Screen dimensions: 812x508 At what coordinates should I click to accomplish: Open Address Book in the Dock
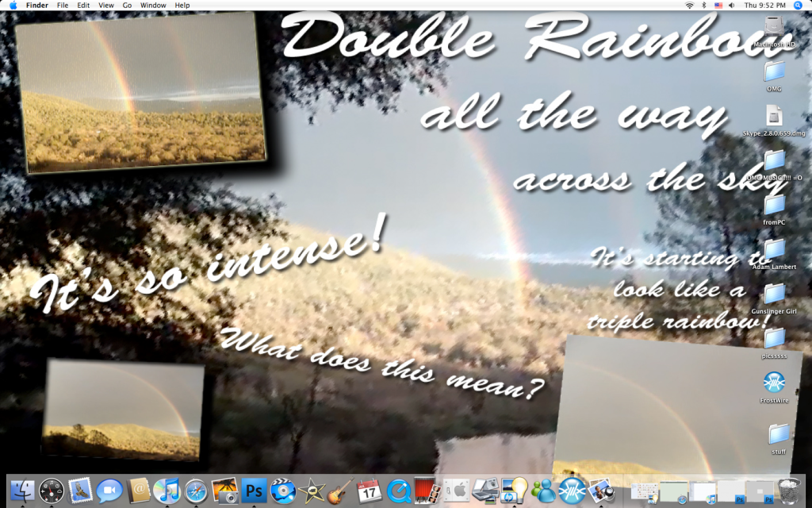click(x=138, y=490)
